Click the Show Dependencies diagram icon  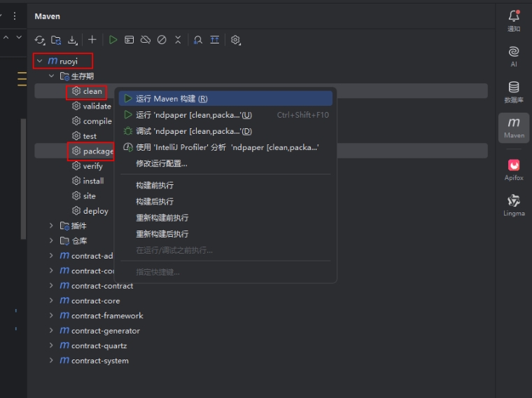[x=214, y=40]
